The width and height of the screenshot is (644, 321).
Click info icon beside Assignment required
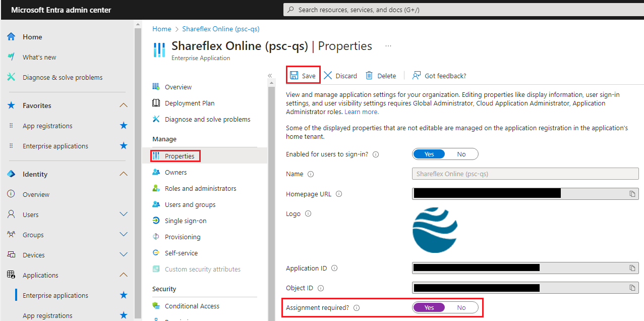click(x=357, y=308)
